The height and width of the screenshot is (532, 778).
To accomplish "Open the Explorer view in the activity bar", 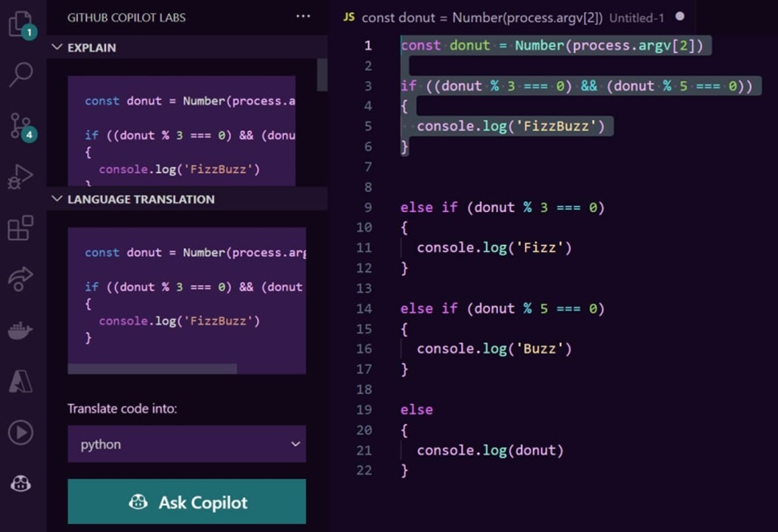I will pos(20,24).
